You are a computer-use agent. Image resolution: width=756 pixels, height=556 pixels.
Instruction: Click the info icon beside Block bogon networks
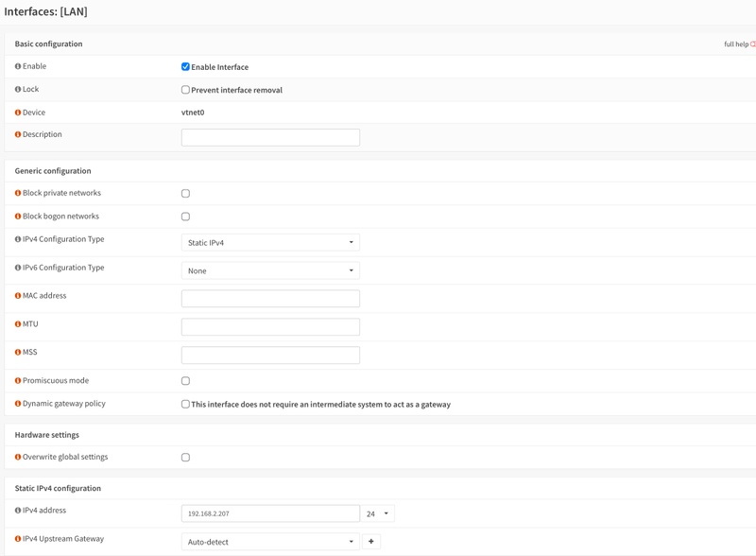point(18,217)
